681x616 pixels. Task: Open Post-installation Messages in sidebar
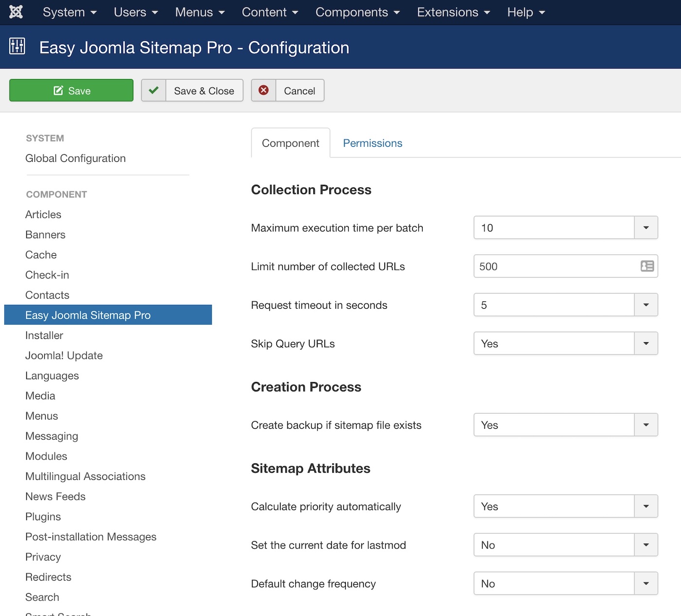(x=91, y=537)
